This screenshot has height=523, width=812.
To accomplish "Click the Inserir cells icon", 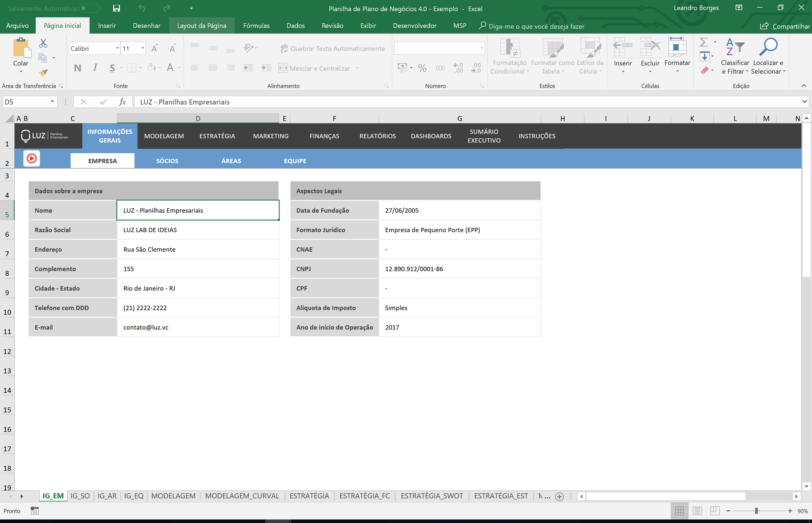I will [x=622, y=47].
